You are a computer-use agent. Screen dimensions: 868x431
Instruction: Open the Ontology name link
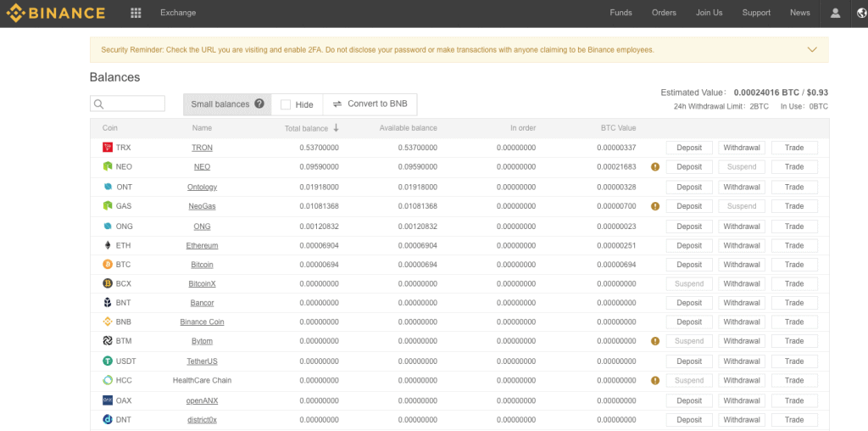(202, 187)
